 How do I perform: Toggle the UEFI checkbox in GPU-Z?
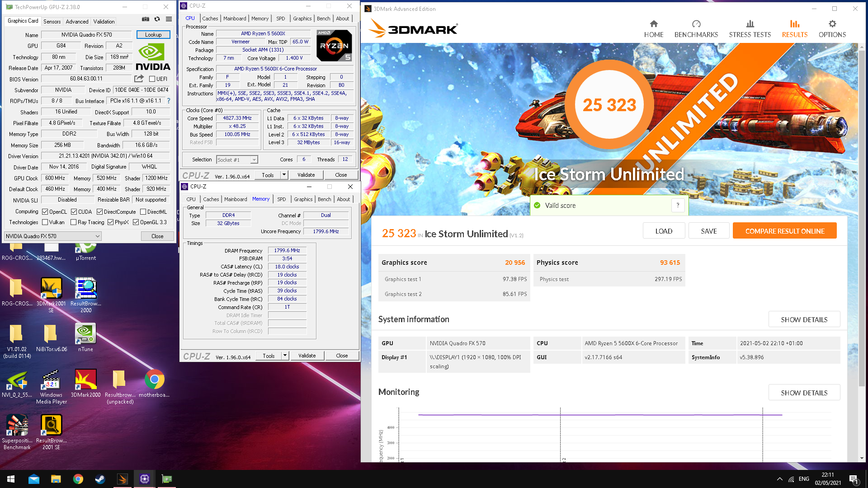click(x=152, y=79)
